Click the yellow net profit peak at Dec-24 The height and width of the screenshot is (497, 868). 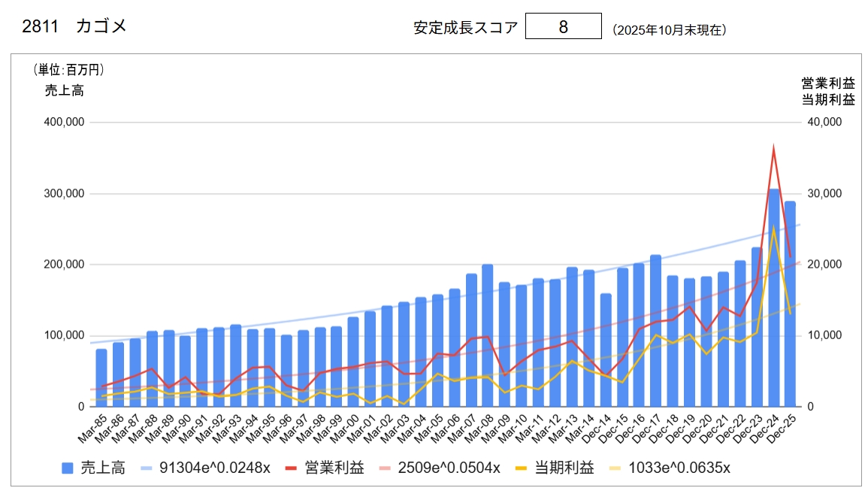coord(773,229)
